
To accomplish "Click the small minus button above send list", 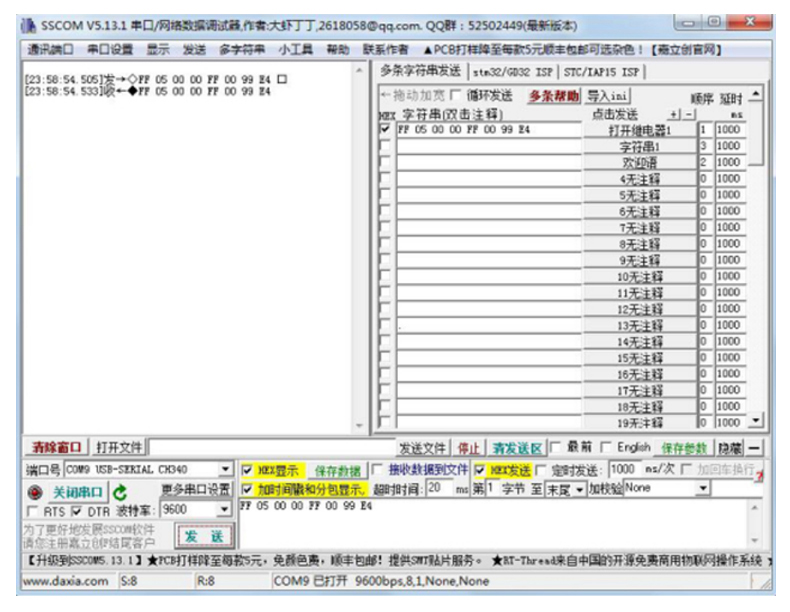I will coord(687,115).
